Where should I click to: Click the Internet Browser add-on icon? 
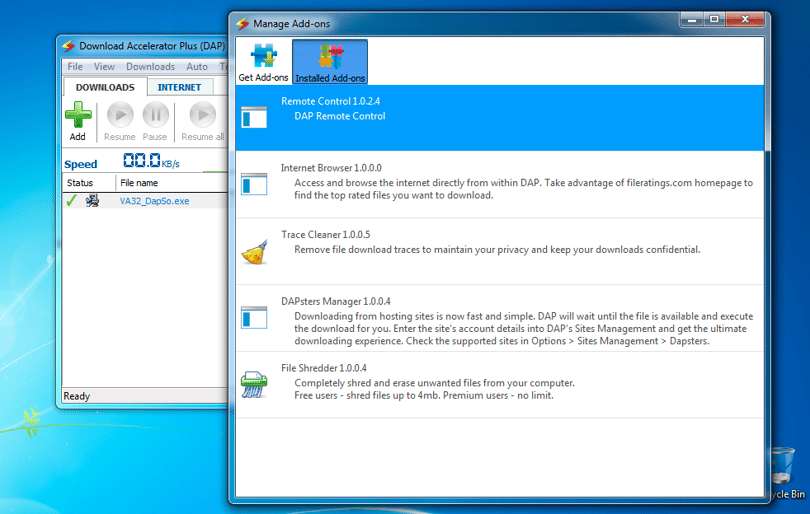click(x=254, y=184)
